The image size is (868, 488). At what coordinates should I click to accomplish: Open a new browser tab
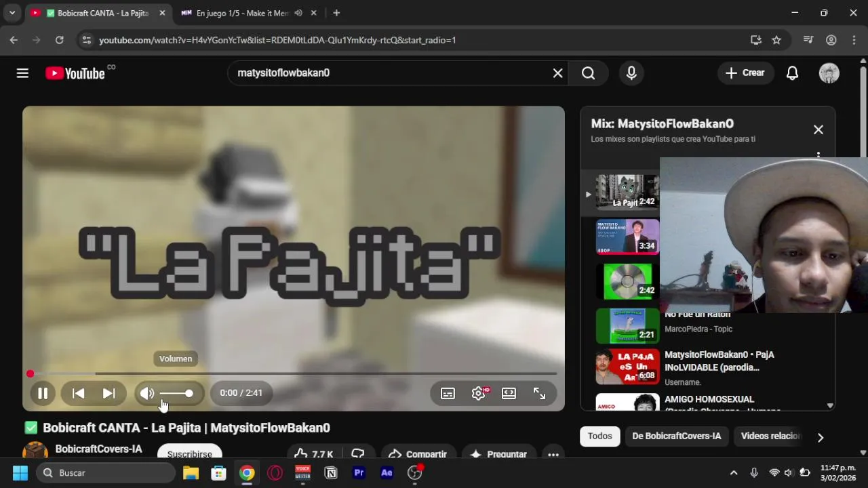(336, 13)
